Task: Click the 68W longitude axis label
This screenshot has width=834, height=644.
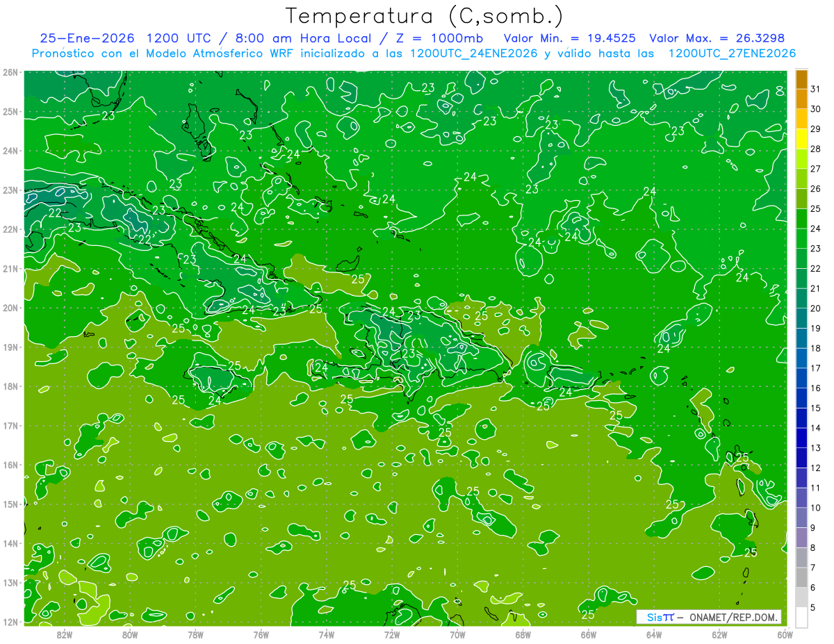Action: point(523,634)
